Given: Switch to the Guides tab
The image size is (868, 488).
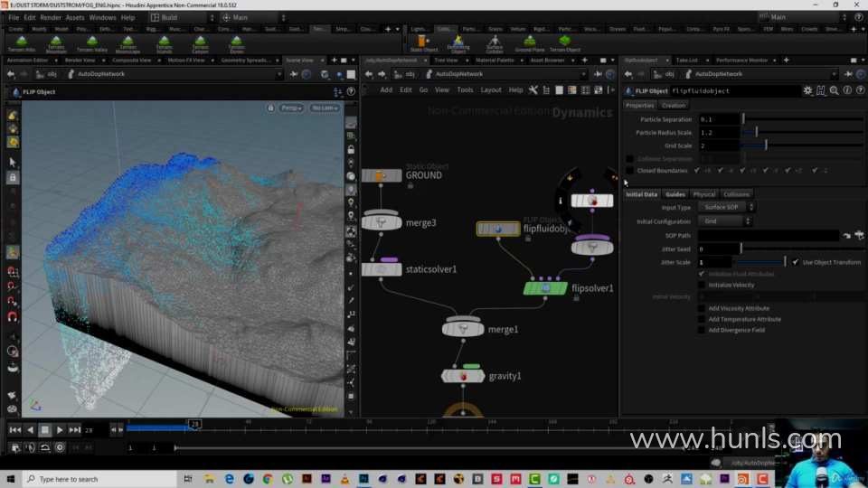Looking at the screenshot, I should point(675,194).
